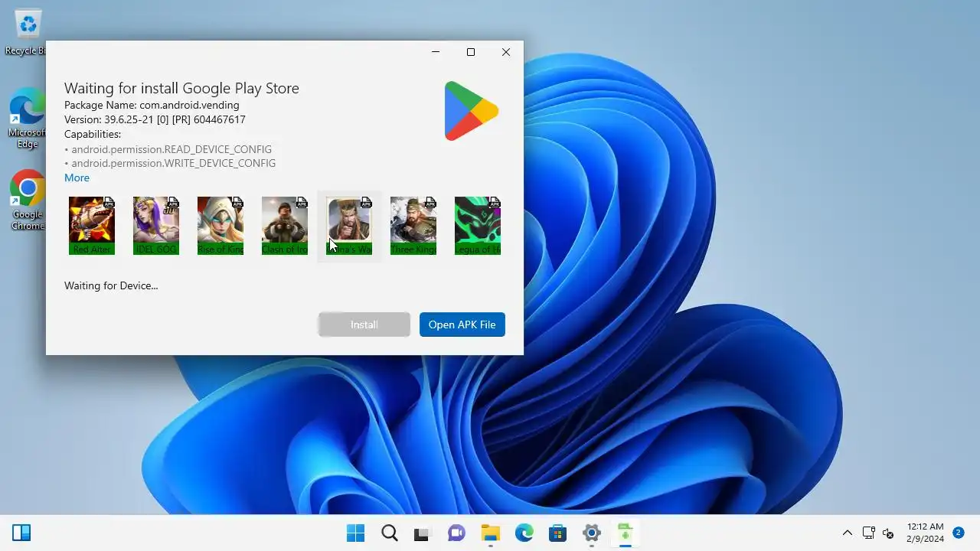Open the Legua of Heroes APK tile

pos(478,226)
